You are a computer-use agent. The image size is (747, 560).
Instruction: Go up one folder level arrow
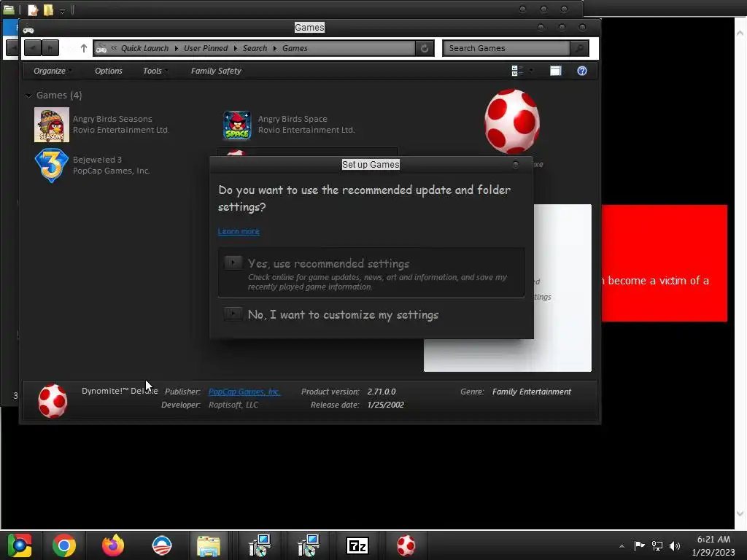click(x=84, y=48)
